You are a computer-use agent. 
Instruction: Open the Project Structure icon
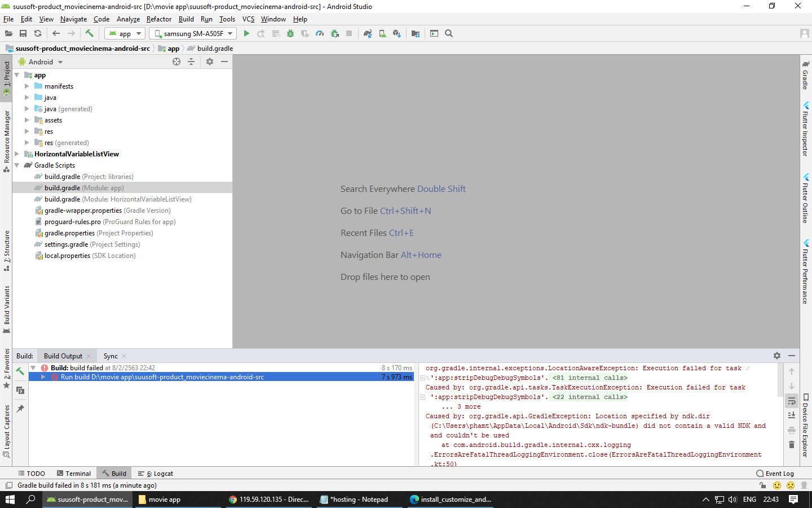tap(416, 34)
